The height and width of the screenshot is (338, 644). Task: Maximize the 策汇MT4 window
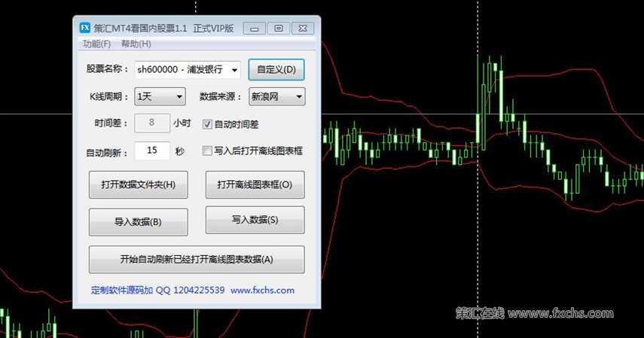pos(279,29)
